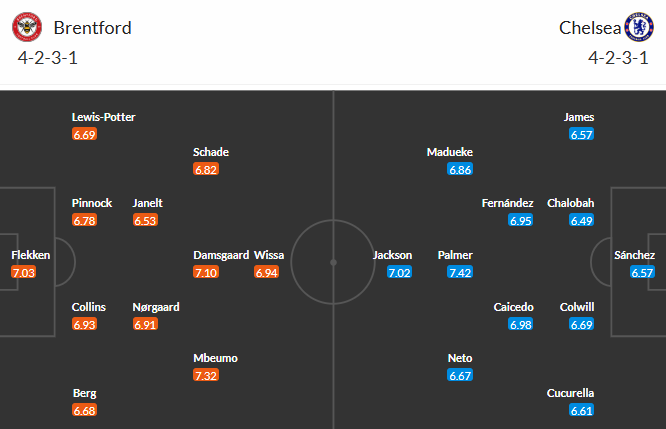
Task: Select player Lewis-Potter
Action: (103, 117)
